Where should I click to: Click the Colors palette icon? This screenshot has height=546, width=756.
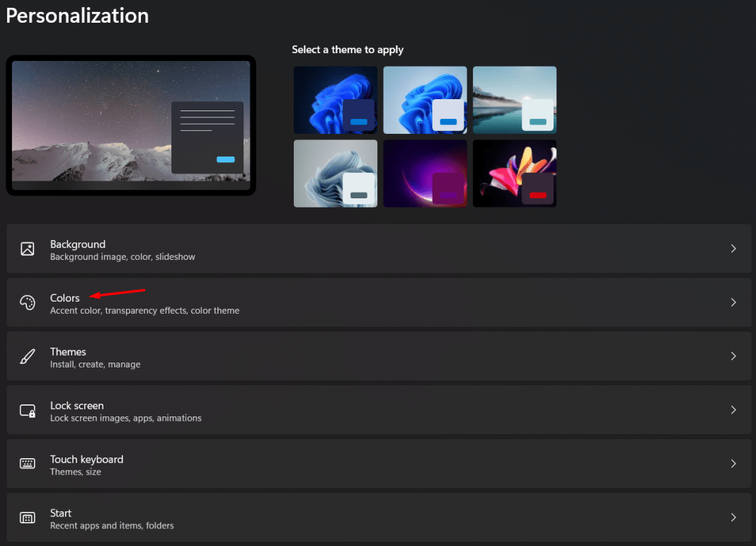coord(28,302)
